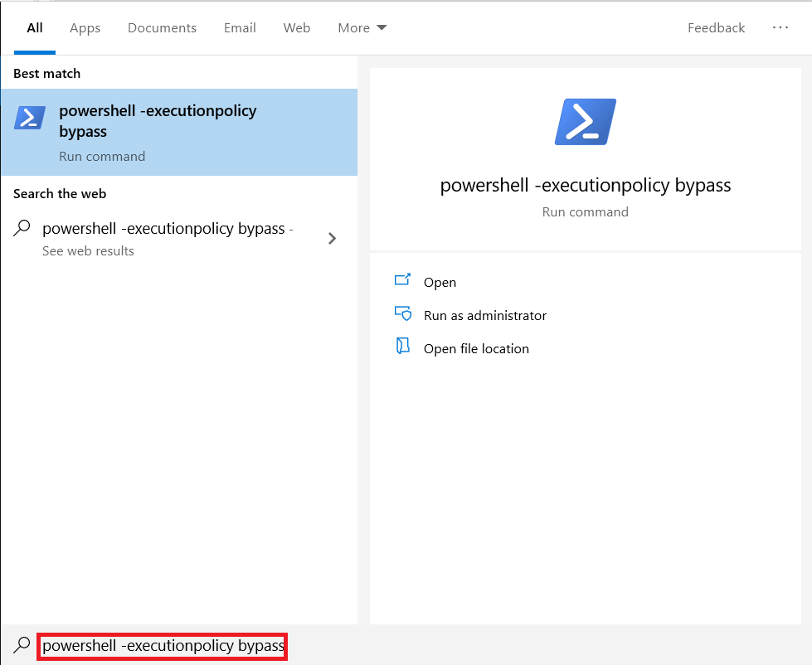Click the magnifier icon beside web search suggestion

point(22,228)
